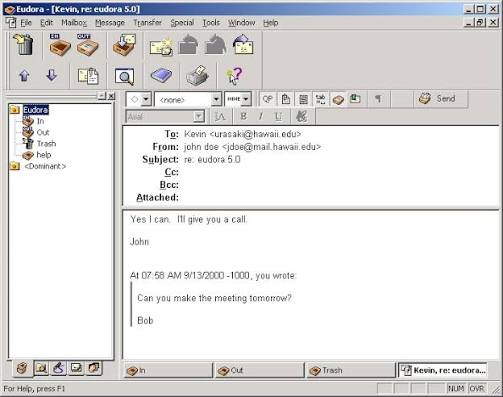
Task: Click the Check Mail toolbar icon
Action: pyautogui.click(x=124, y=45)
